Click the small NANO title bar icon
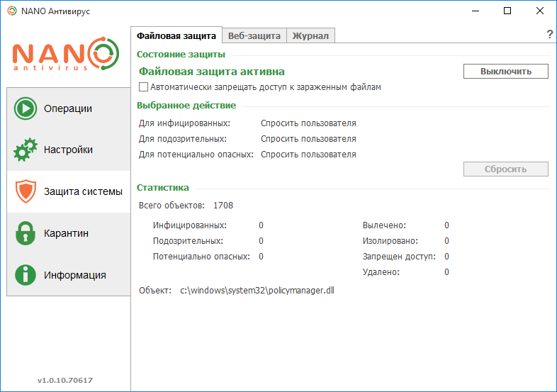 point(12,11)
